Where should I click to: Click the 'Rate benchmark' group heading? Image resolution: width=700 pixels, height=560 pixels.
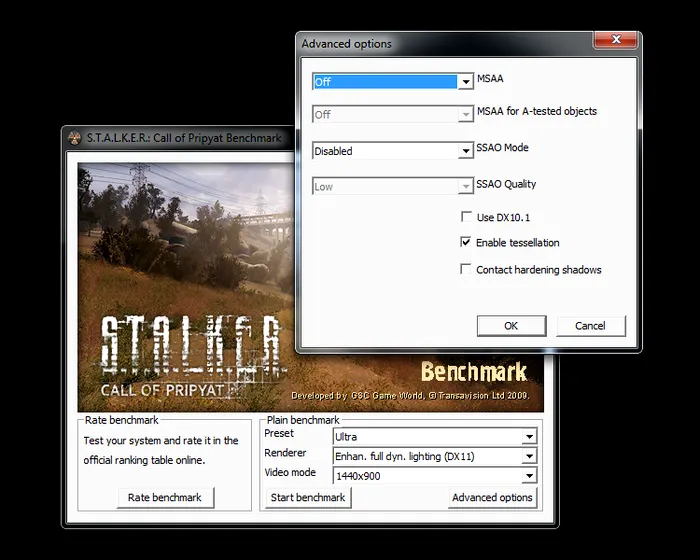point(121,420)
